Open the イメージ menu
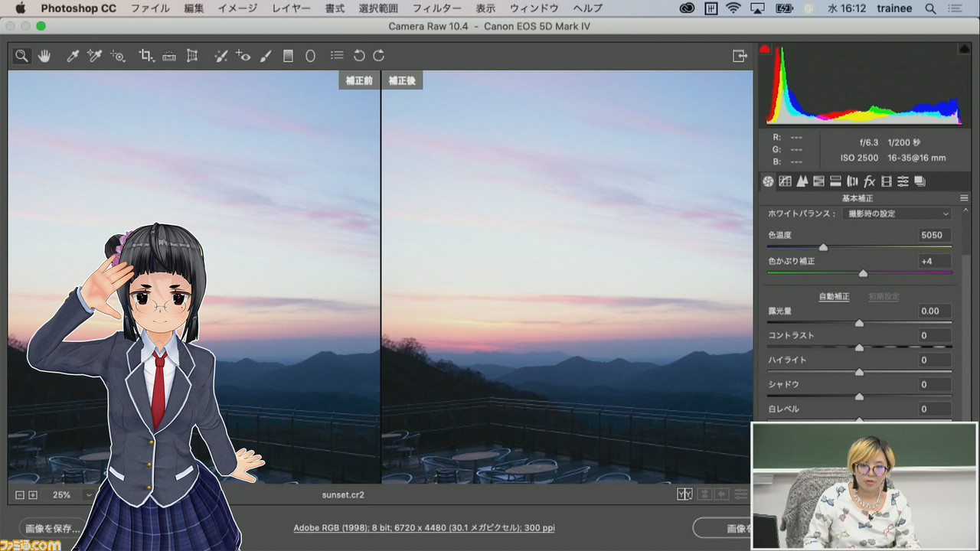This screenshot has height=551, width=980. tap(237, 8)
